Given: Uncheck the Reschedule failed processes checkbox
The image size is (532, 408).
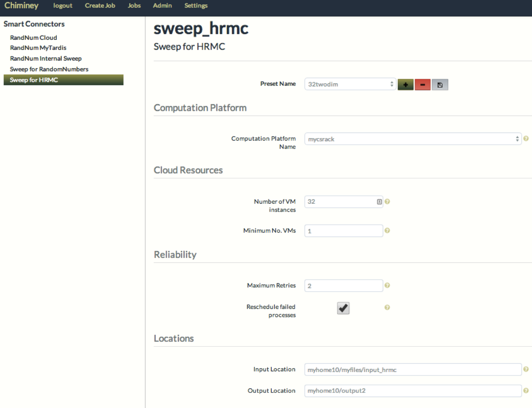Looking at the screenshot, I should [343, 308].
